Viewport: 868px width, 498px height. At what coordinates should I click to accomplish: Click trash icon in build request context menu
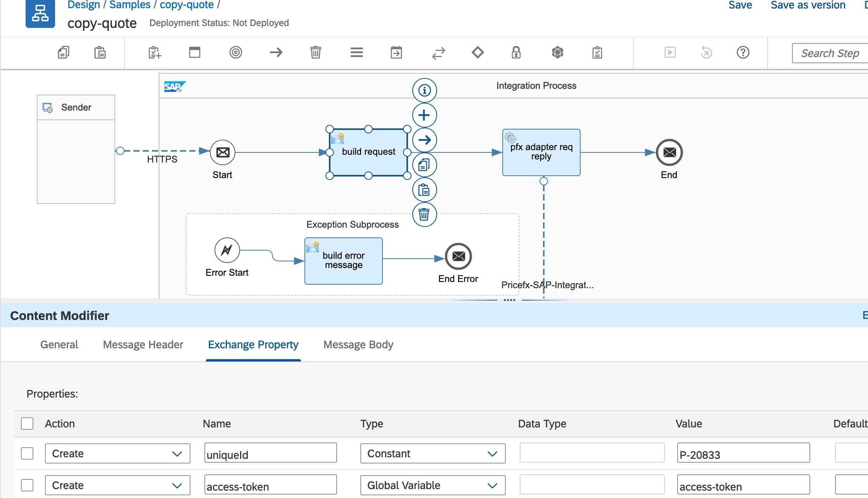tap(424, 214)
